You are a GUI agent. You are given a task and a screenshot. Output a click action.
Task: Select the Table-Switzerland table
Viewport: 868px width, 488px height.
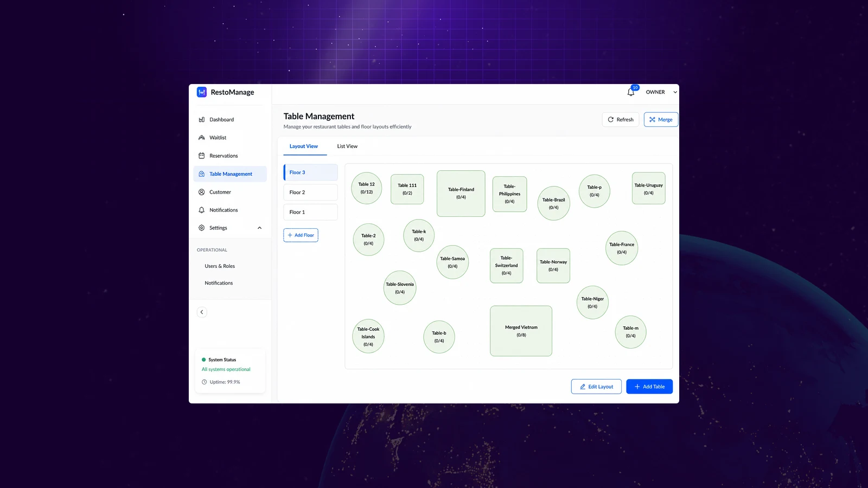(x=507, y=266)
